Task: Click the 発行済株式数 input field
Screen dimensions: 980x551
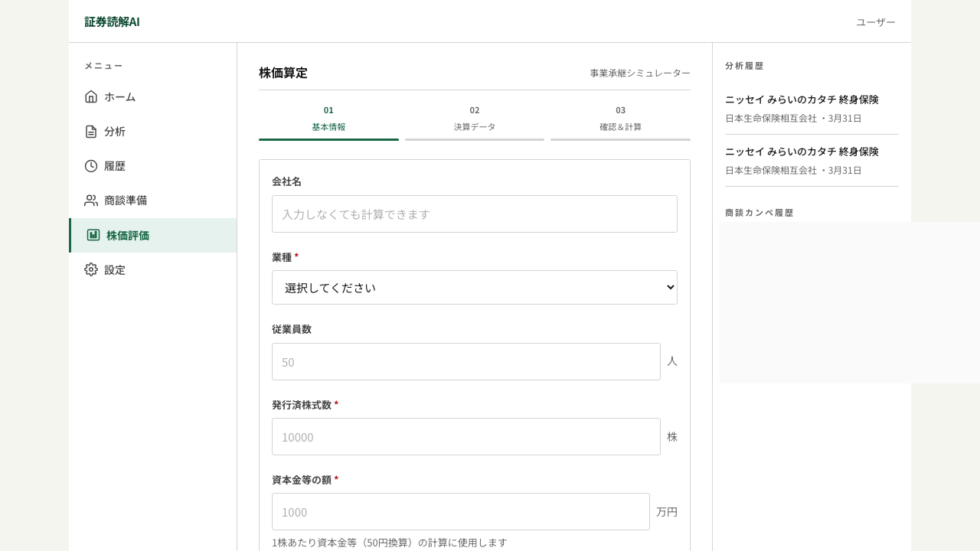Action: pos(466,436)
